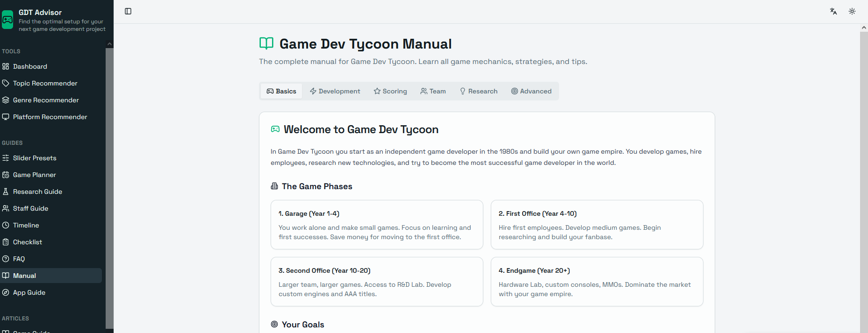Click the GDT Advisor title text
The height and width of the screenshot is (333, 868).
click(x=40, y=13)
